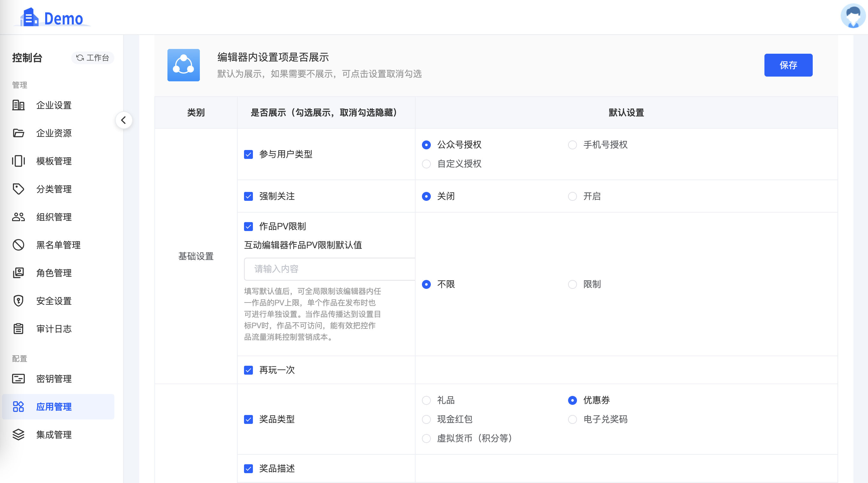Open the user avatar in header
Image resolution: width=868 pixels, height=483 pixels.
click(x=853, y=16)
